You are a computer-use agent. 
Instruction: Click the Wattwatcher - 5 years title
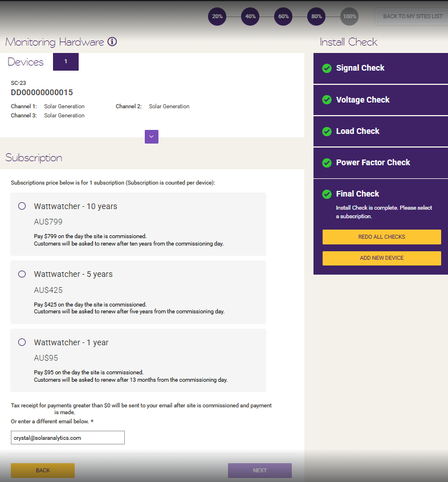click(73, 274)
